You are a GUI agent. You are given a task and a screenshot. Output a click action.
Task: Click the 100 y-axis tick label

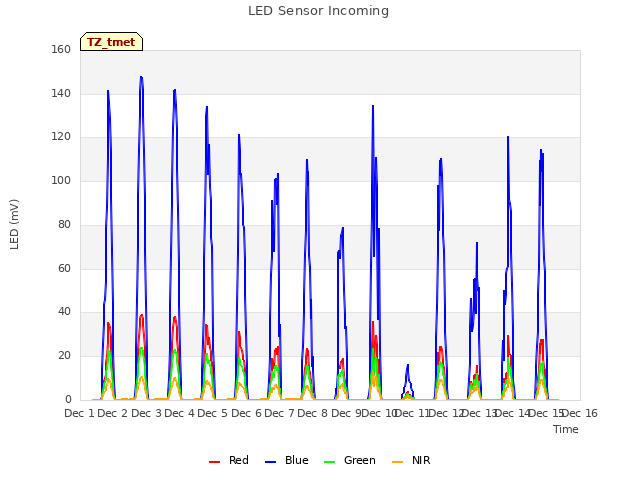click(x=61, y=180)
